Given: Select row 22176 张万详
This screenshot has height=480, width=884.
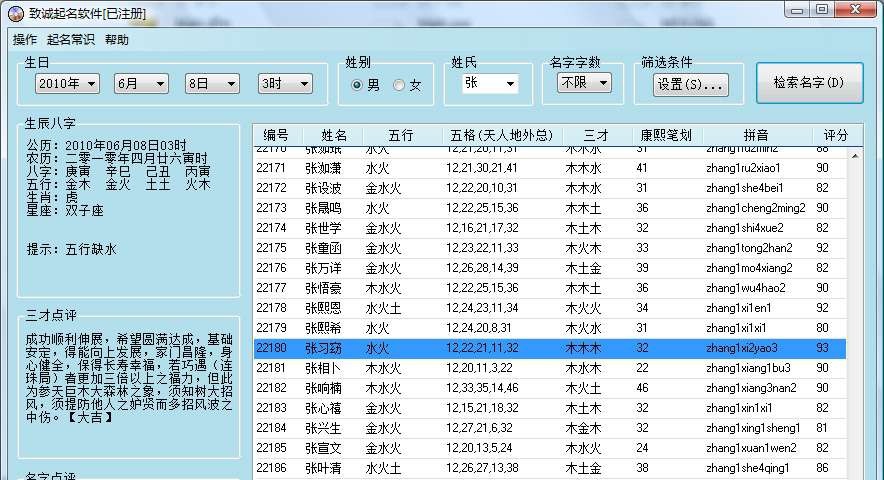Looking at the screenshot, I should click(x=550, y=268).
